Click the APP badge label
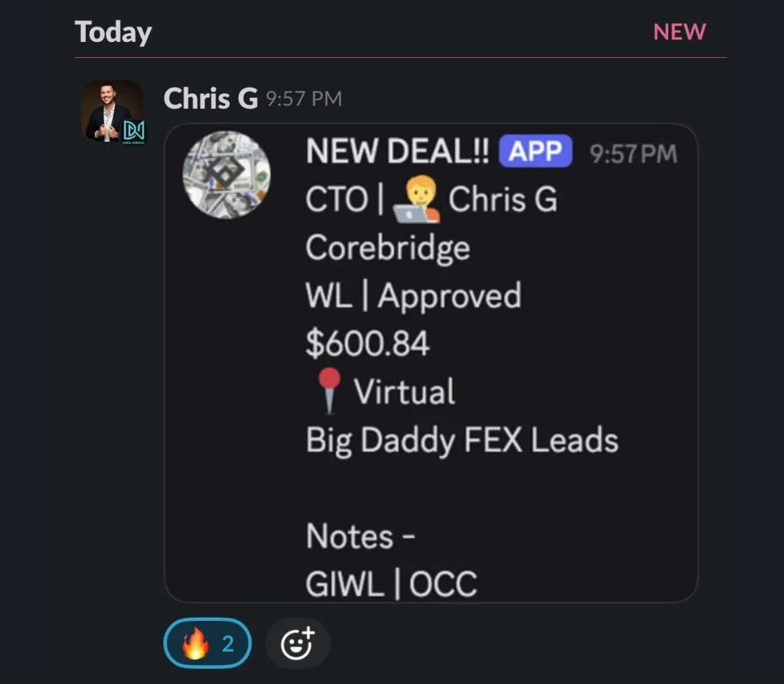The height and width of the screenshot is (684, 784). click(x=535, y=150)
